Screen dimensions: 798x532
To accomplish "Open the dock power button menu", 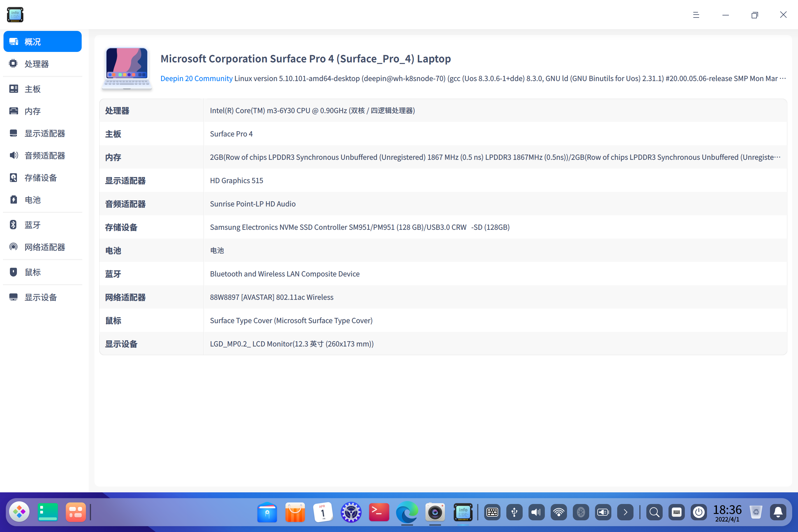I will 699,512.
